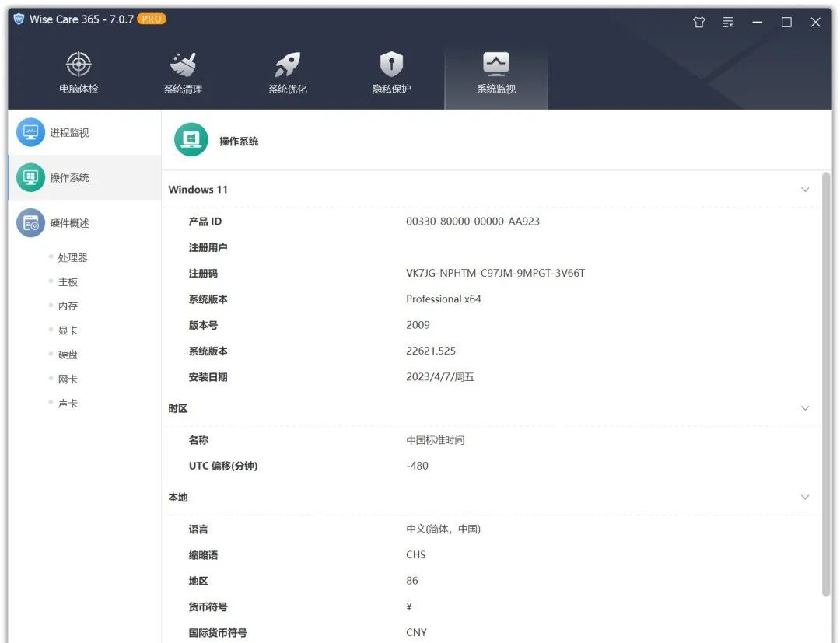Viewport: 840px width, 643px height.
Task: Click the 系统监视 monitor icon
Action: pos(496,65)
